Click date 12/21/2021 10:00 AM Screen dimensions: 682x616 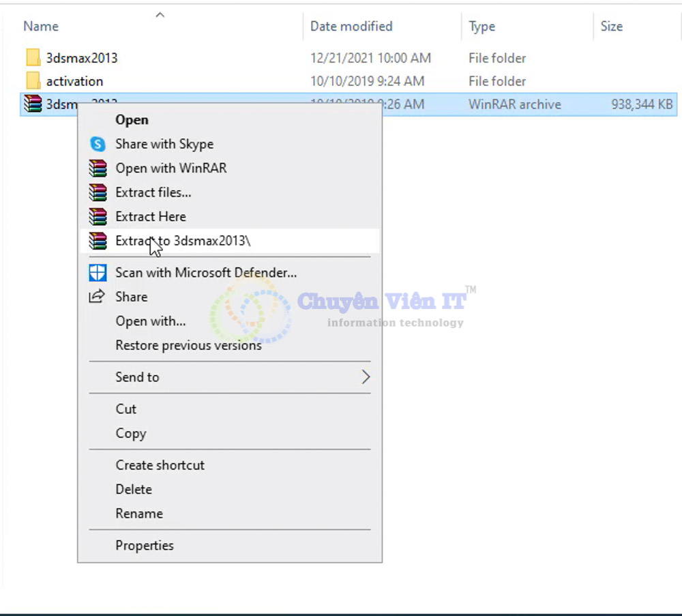[x=370, y=58]
